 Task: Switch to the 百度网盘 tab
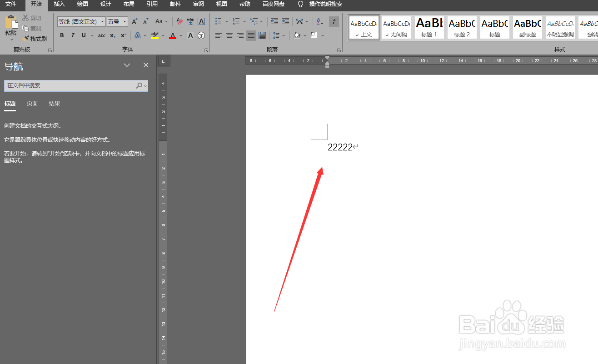click(x=274, y=4)
